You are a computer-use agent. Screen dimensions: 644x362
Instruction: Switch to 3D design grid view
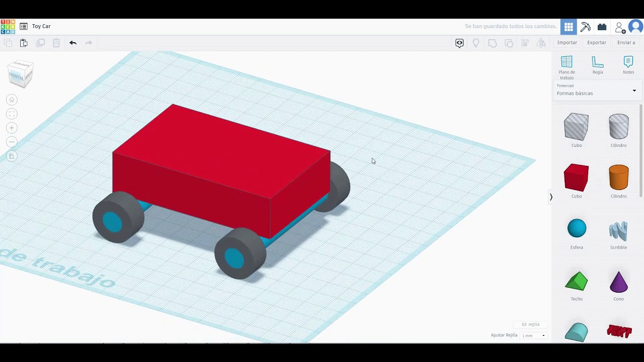coord(569,27)
